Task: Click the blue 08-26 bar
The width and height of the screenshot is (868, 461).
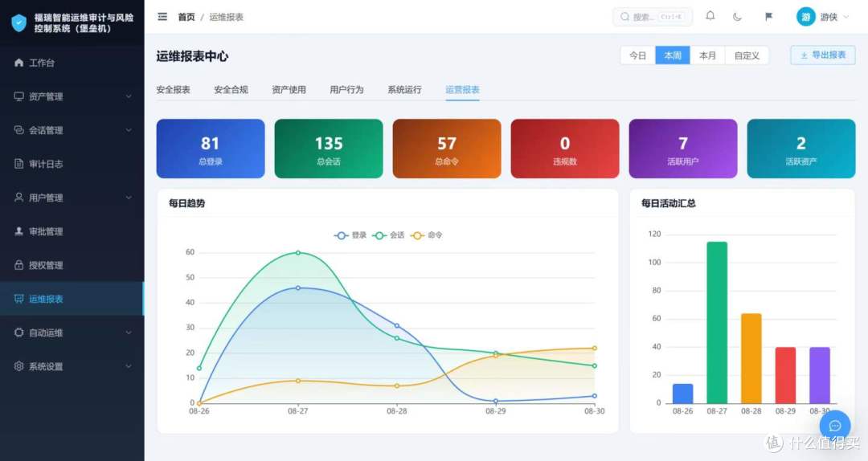Action: click(682, 394)
